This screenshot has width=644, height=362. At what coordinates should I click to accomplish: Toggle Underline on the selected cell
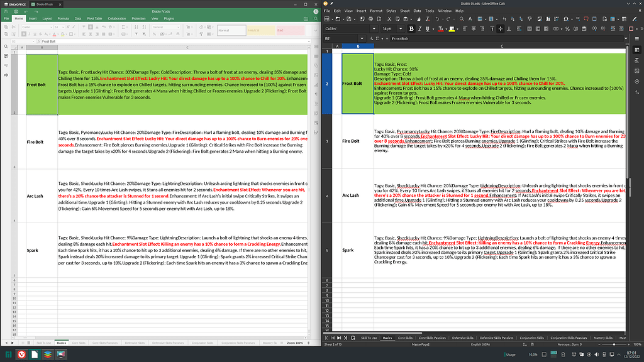pyautogui.click(x=427, y=29)
